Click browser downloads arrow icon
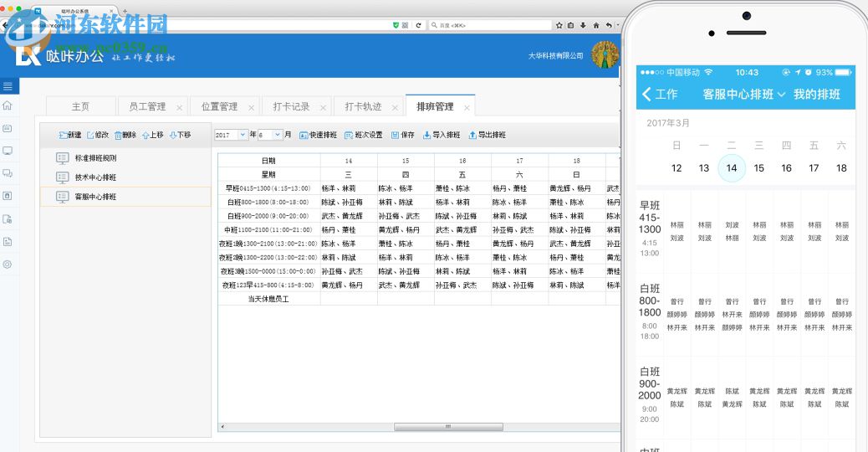The width and height of the screenshot is (868, 452). (583, 25)
